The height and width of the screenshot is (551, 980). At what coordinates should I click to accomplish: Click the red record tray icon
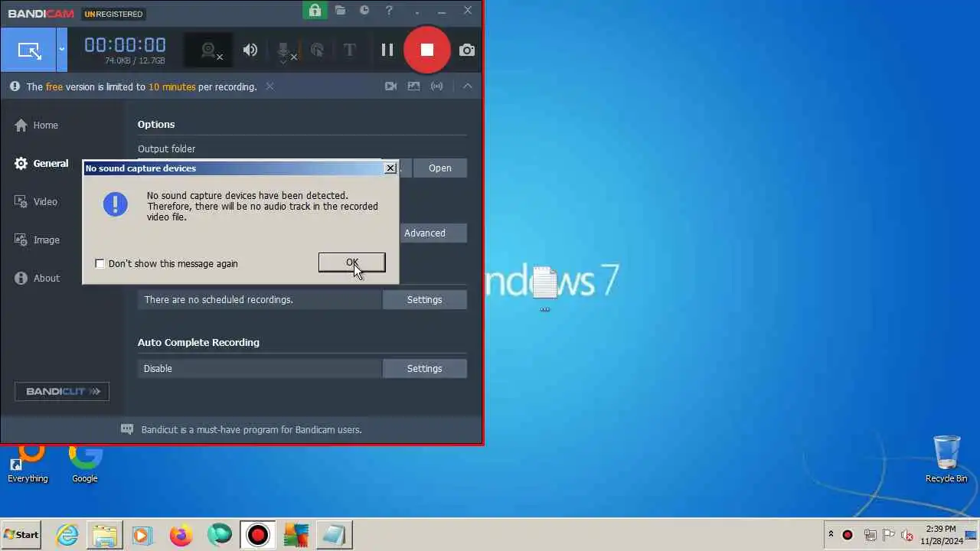[848, 535]
